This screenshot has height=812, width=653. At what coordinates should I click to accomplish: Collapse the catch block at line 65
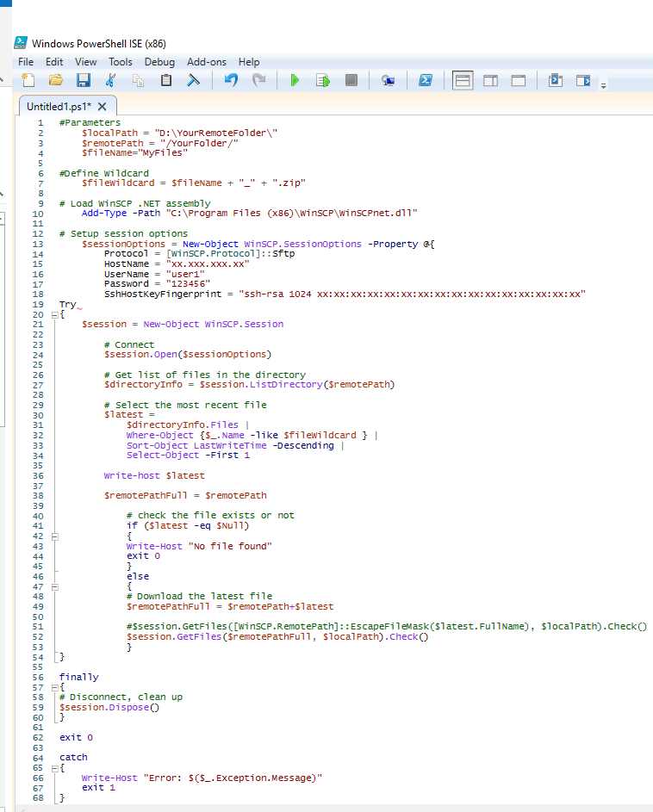pos(55,769)
